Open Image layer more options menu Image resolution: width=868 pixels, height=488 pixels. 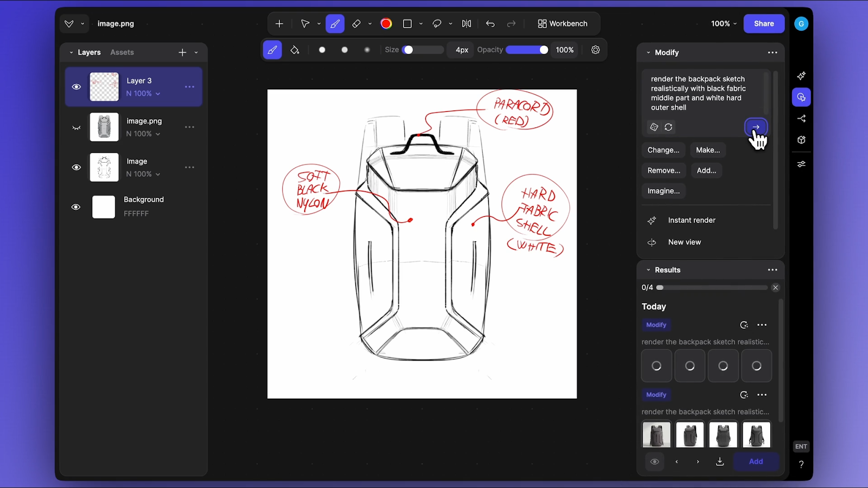click(189, 168)
